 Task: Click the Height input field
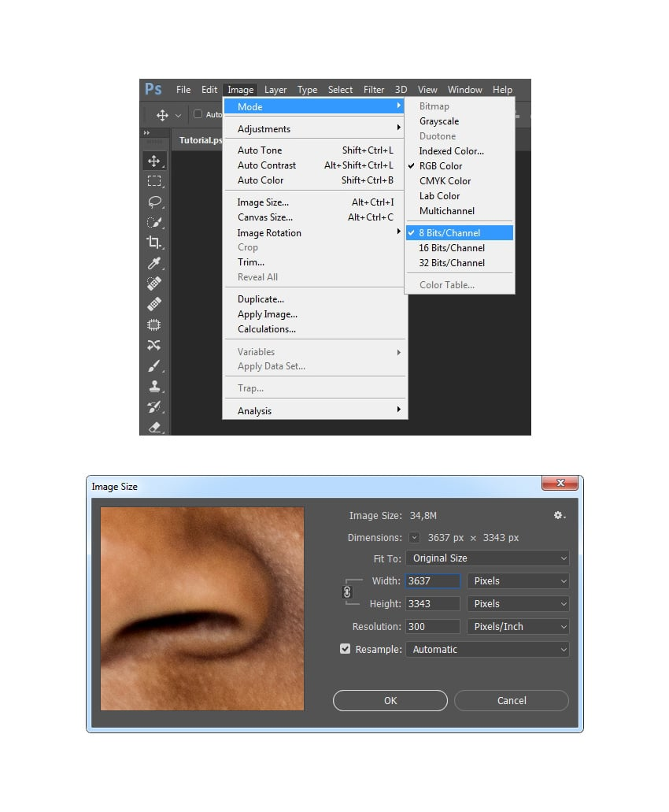pos(433,604)
